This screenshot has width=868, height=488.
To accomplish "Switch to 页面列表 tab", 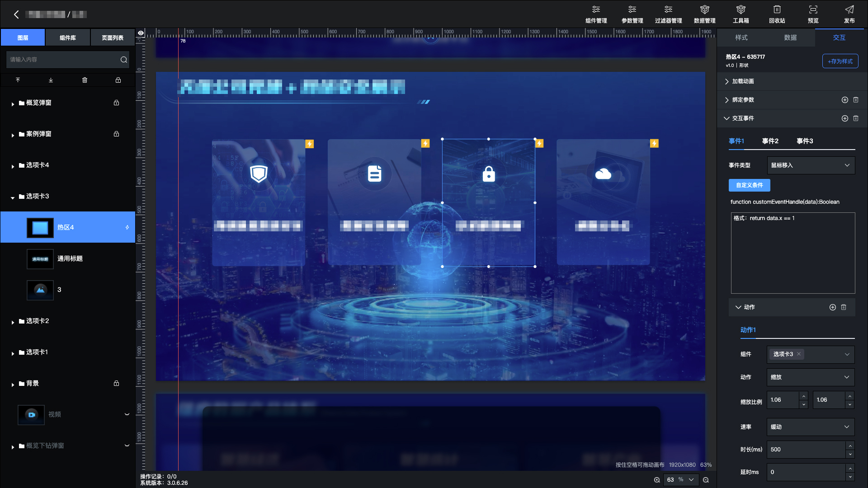I will 113,38.
